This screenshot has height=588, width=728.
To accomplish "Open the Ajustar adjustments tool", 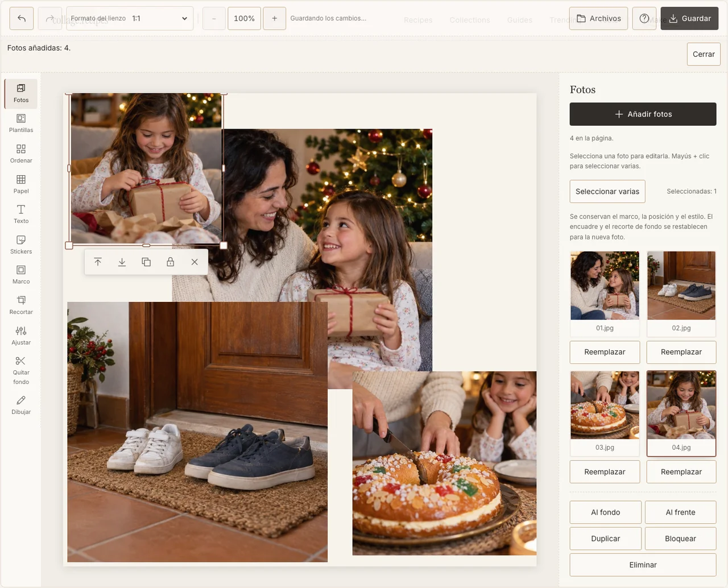I will 21,336.
